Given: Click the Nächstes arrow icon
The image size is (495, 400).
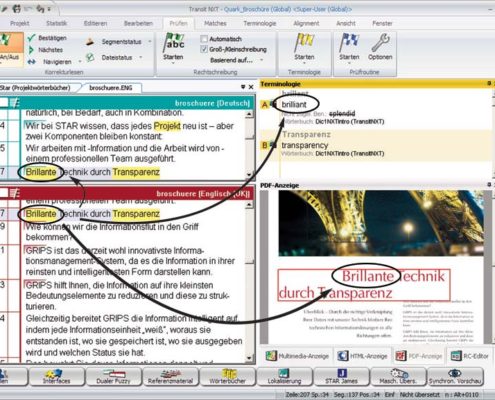Looking at the screenshot, I should [31, 50].
